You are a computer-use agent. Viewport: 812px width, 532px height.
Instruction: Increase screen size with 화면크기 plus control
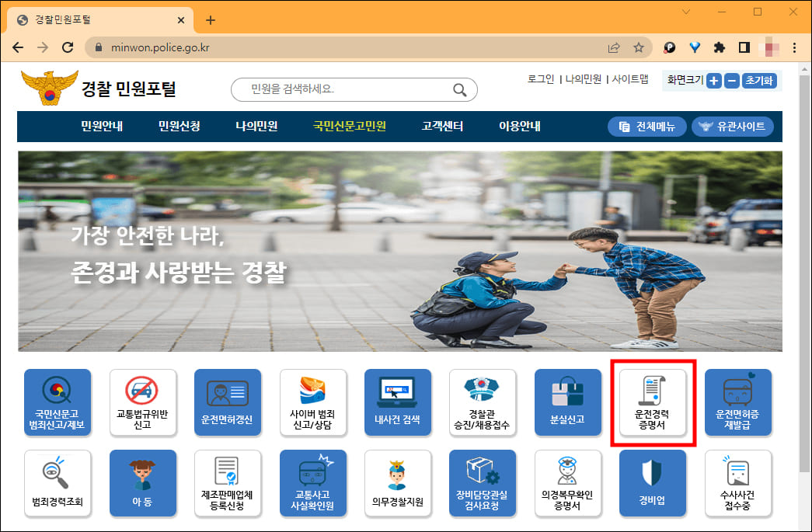coord(713,81)
